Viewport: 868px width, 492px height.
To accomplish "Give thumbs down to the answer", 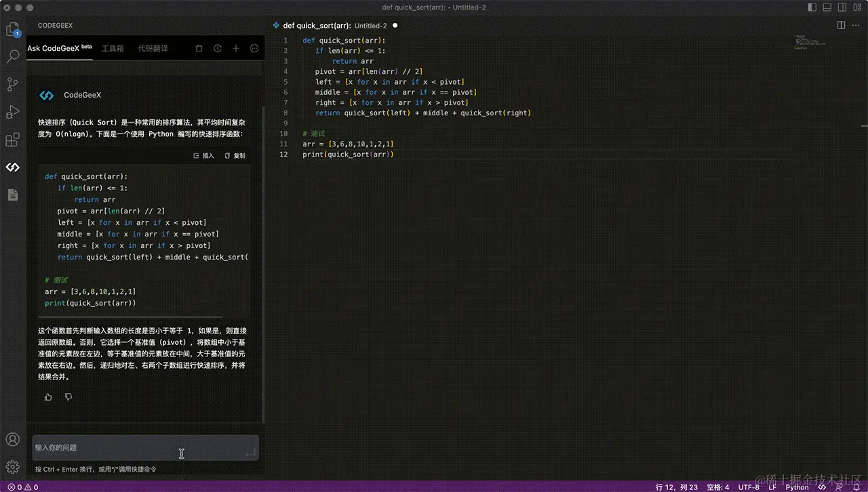I will [x=68, y=397].
